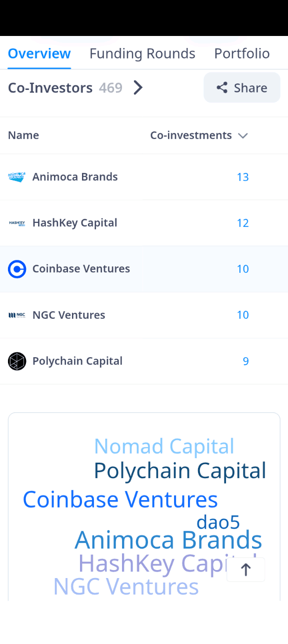The height and width of the screenshot is (644, 288).
Task: Select dao5 in the word cloud
Action: tap(218, 523)
